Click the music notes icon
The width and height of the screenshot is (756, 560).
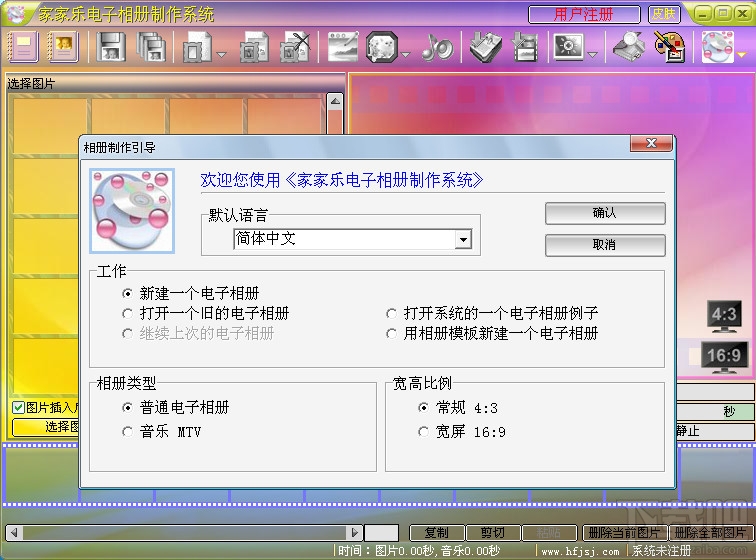click(437, 47)
